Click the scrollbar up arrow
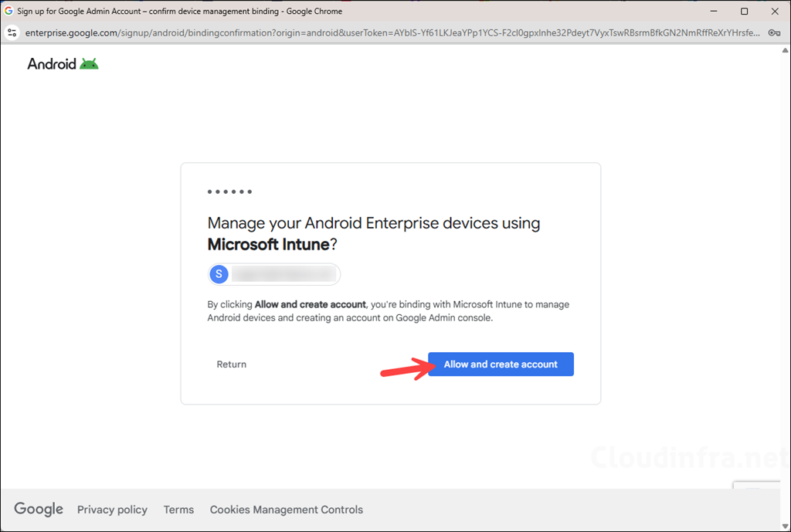 (786, 50)
